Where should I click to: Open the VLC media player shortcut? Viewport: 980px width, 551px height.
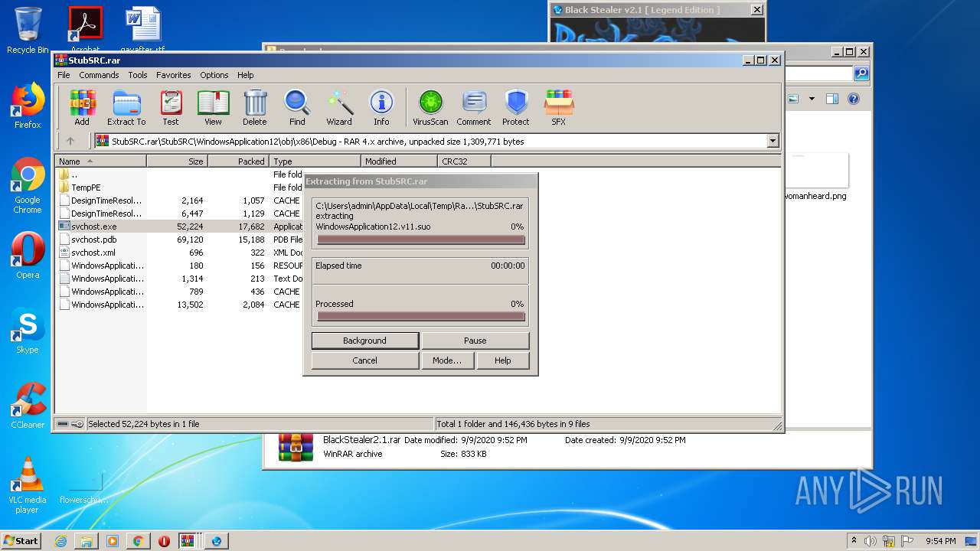click(28, 485)
